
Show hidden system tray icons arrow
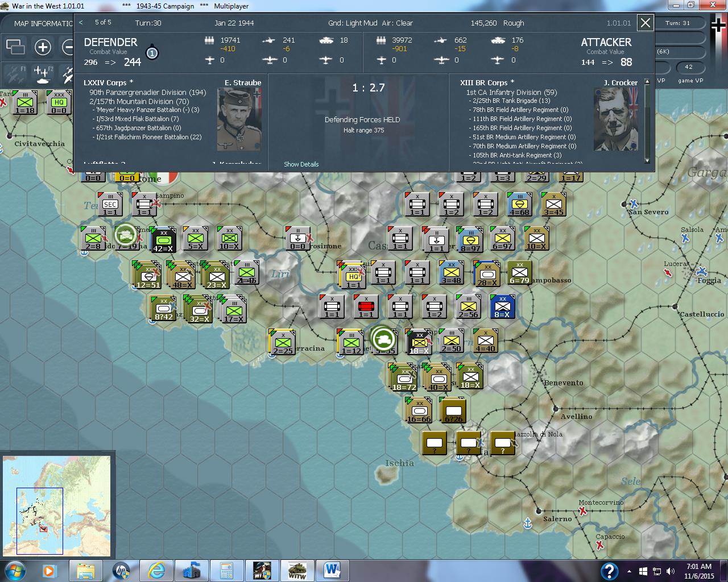coord(629,571)
